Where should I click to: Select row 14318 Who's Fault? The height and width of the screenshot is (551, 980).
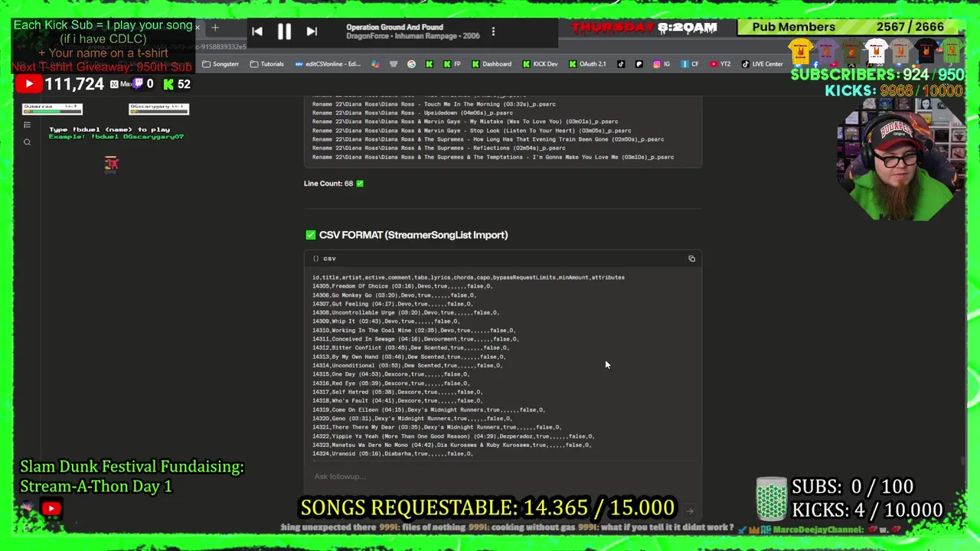pyautogui.click(x=397, y=400)
